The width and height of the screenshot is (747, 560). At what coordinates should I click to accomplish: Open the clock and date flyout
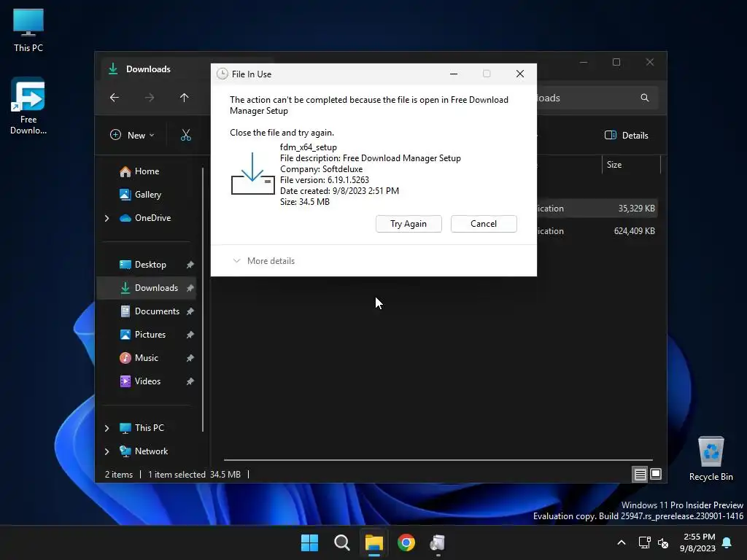point(698,542)
